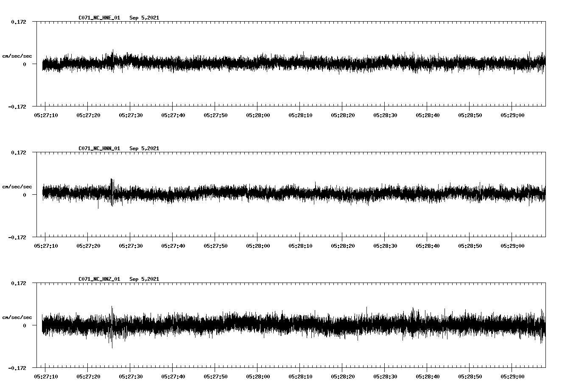Select time label 05:28:10 on HNE axis
Image resolution: width=576 pixels, height=392 pixels.
click(x=301, y=115)
